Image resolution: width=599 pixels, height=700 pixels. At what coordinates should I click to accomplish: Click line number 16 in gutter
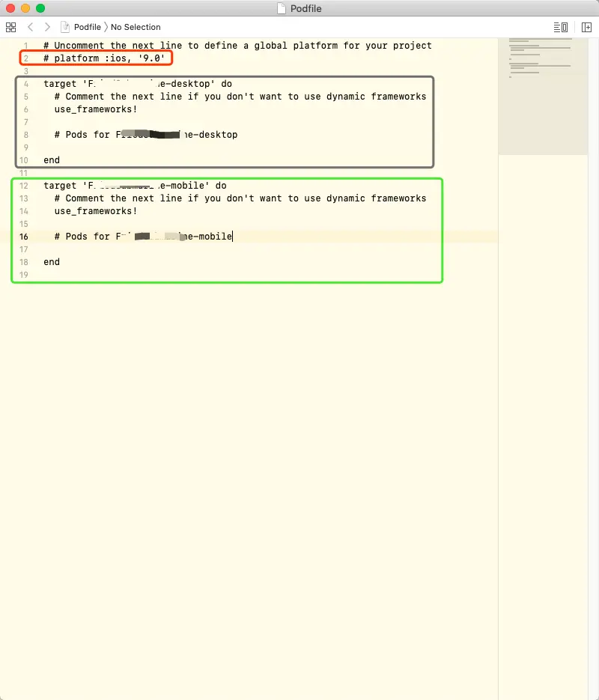click(24, 237)
